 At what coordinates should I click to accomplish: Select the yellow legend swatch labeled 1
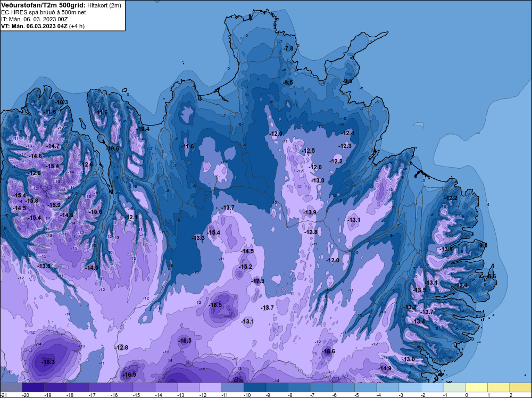(x=499, y=387)
